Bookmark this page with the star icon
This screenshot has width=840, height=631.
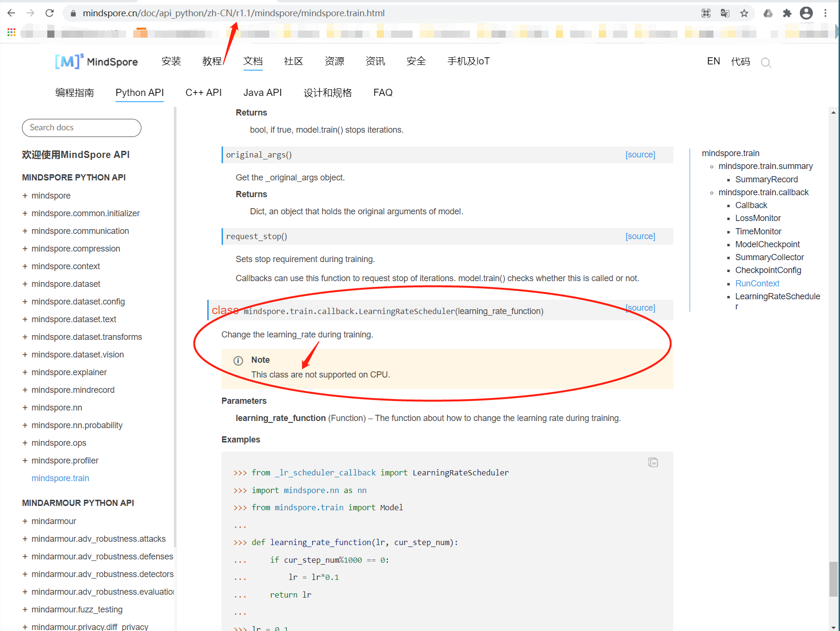(x=744, y=13)
